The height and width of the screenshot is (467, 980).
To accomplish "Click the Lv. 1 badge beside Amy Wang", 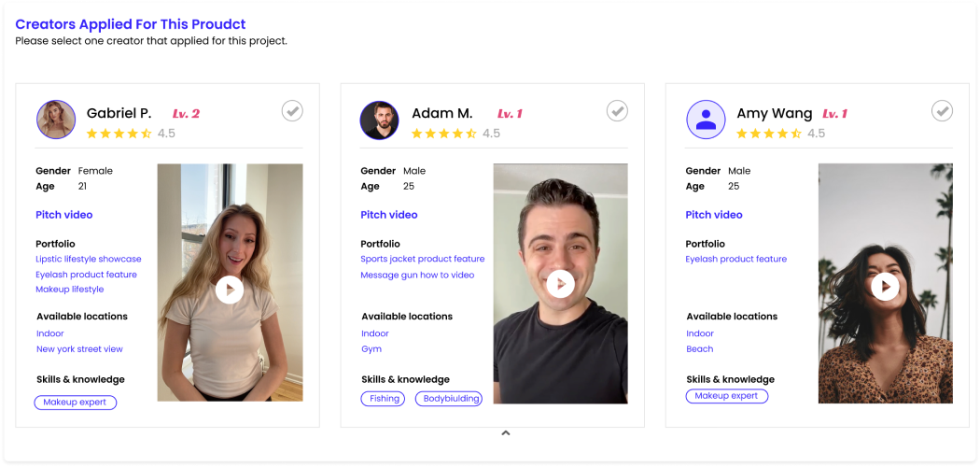I will [835, 114].
